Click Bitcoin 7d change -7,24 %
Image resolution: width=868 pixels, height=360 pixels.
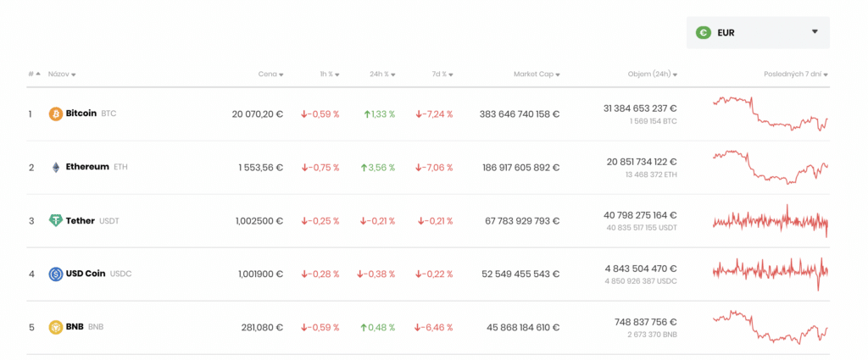pos(434,114)
